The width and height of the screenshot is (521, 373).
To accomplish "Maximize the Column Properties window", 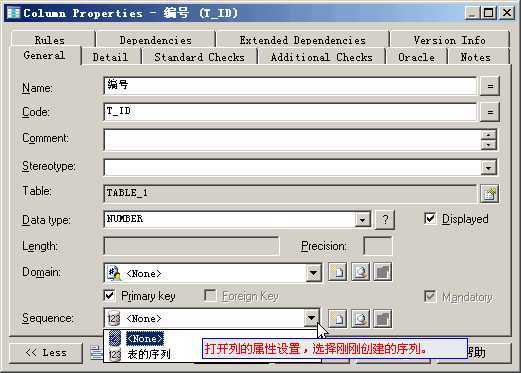I will click(489, 13).
